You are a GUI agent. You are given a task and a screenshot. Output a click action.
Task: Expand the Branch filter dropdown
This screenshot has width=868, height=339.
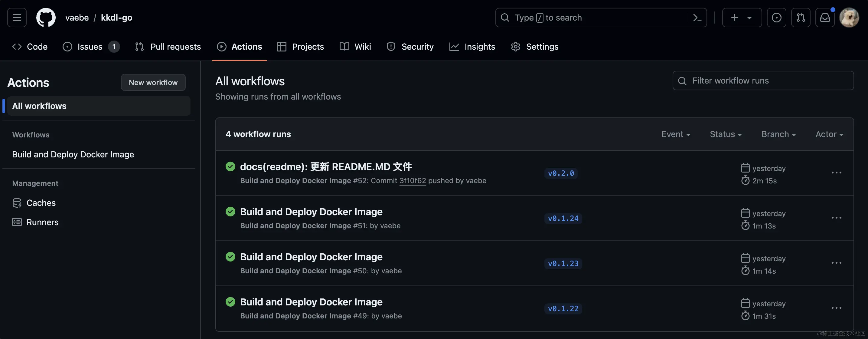[778, 134]
